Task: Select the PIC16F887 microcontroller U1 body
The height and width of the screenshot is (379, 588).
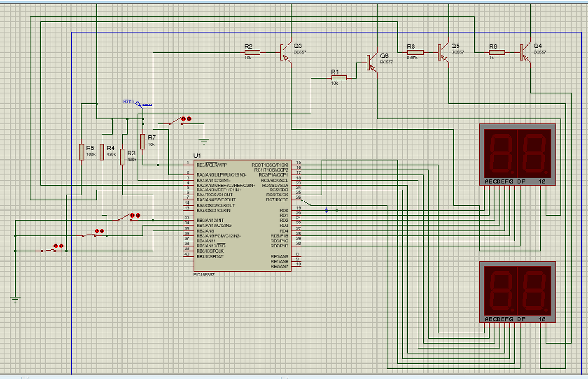Action: click(242, 216)
